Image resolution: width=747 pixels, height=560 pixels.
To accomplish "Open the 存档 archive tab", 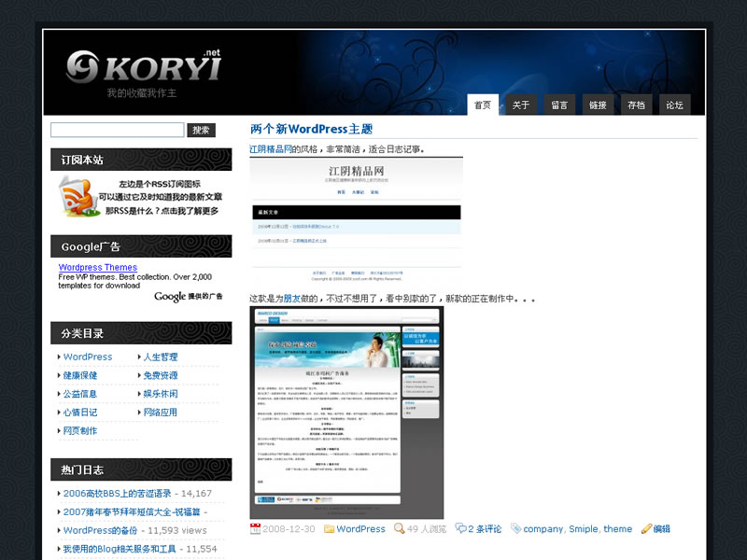I will point(636,105).
